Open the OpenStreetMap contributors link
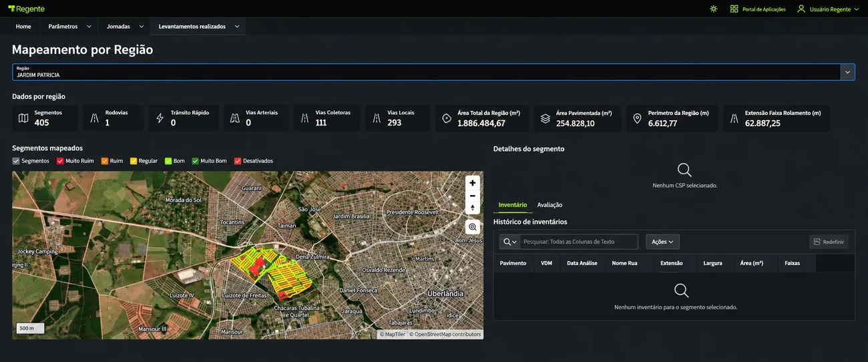Image resolution: width=868 pixels, height=362 pixels. pos(445,334)
